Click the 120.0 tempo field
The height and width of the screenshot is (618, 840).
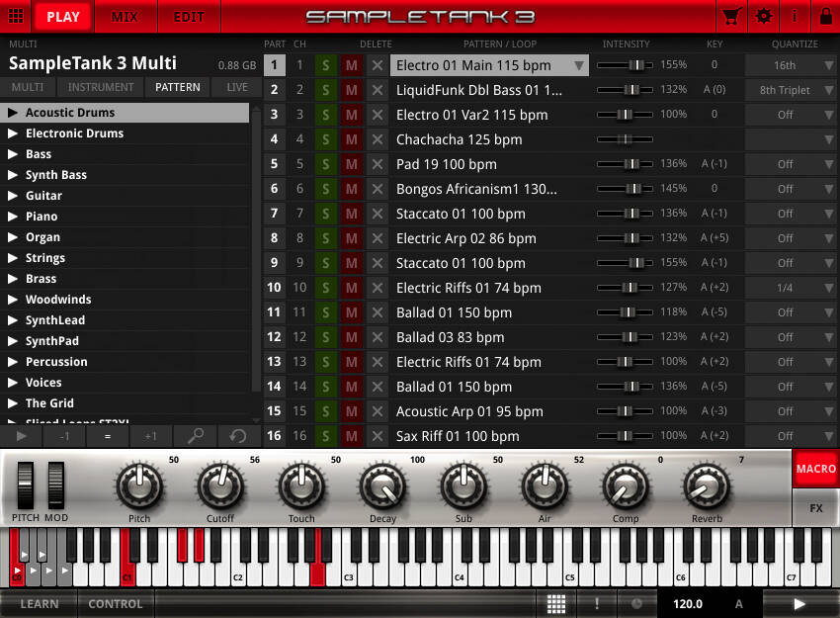[x=688, y=604]
